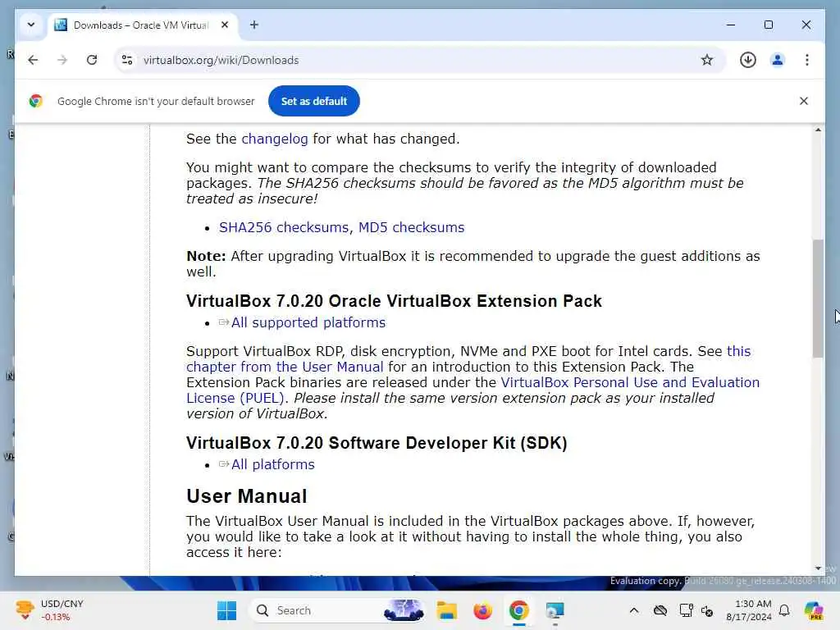This screenshot has width=840, height=630.
Task: Open the SHA256 checksums link
Action: coord(284,227)
